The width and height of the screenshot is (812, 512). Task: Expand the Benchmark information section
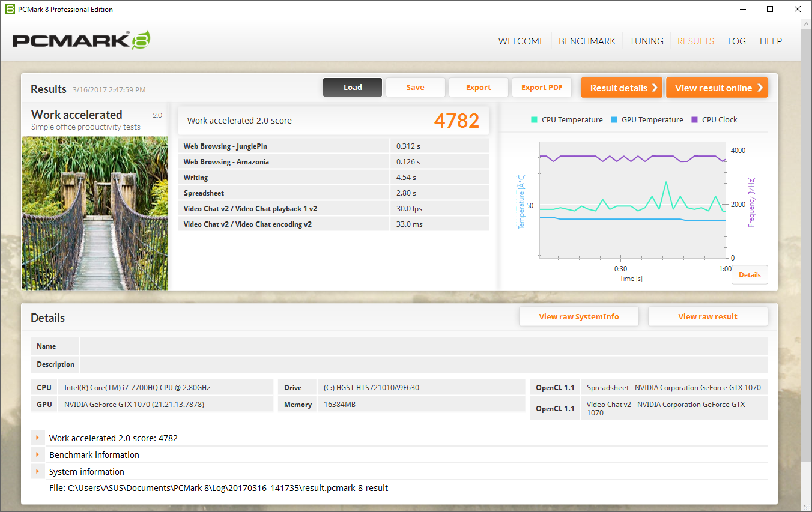(37, 455)
